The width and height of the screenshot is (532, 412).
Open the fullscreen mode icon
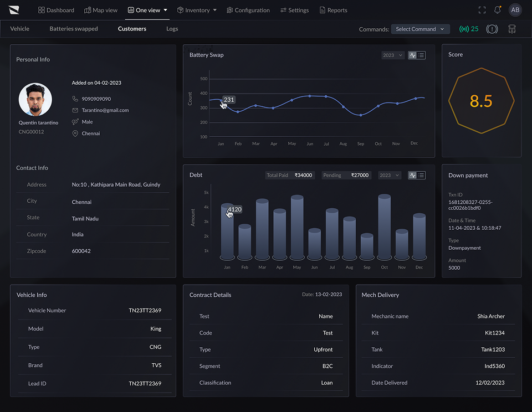coord(482,10)
